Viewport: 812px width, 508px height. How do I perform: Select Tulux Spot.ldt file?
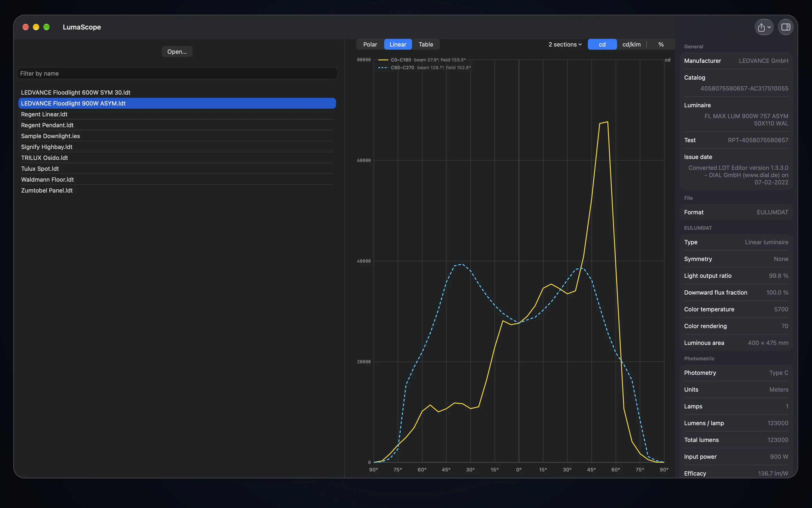point(177,169)
